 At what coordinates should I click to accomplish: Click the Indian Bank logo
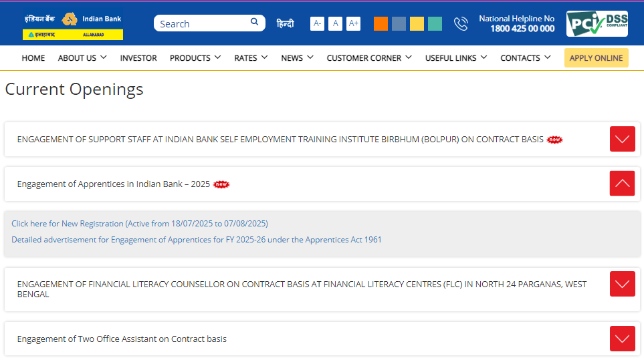click(x=73, y=25)
